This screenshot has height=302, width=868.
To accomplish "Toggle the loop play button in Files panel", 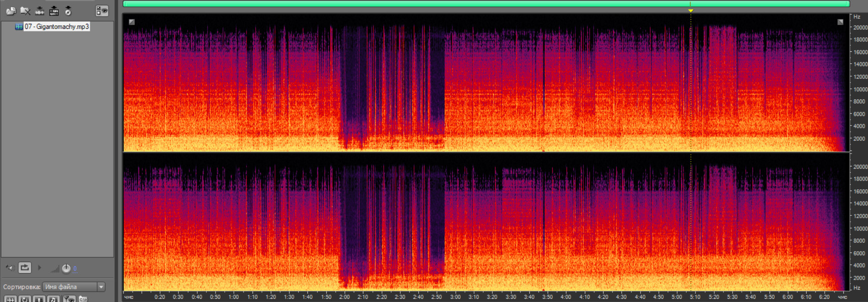I will point(25,267).
